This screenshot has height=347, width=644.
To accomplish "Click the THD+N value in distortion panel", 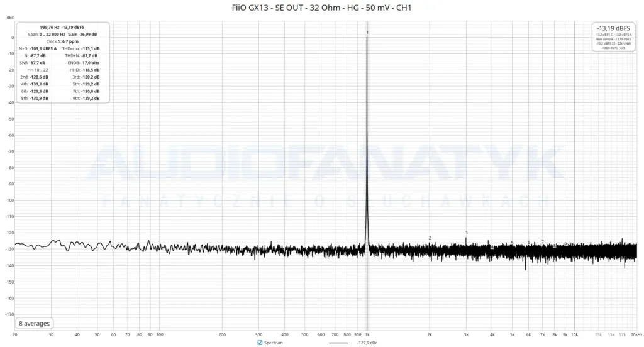I will click(x=89, y=55).
